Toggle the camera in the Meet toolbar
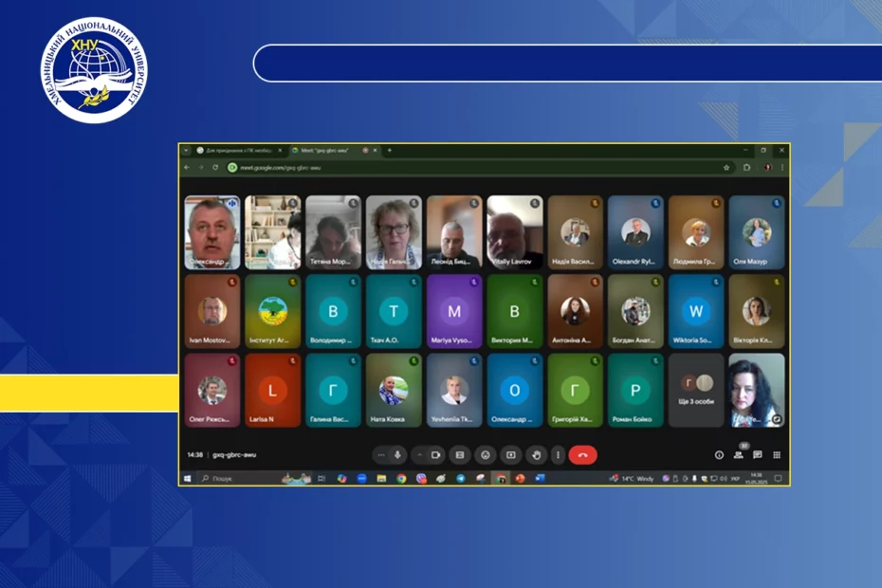This screenshot has height=588, width=882. [x=435, y=454]
